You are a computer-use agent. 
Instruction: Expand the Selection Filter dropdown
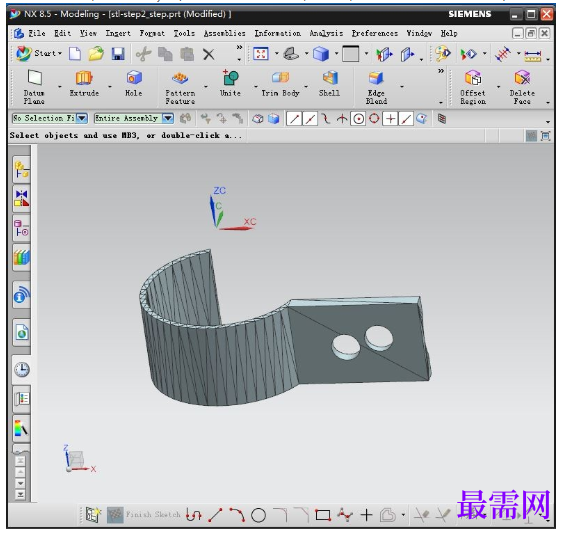82,118
